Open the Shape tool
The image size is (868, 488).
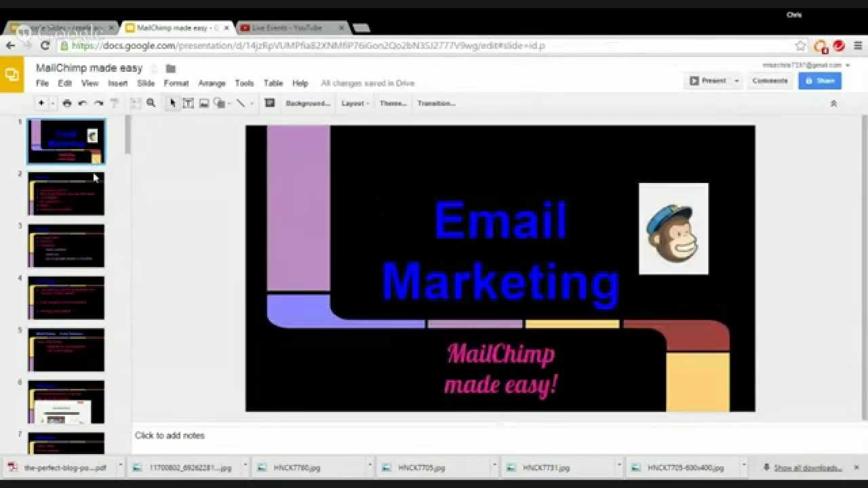pyautogui.click(x=220, y=103)
